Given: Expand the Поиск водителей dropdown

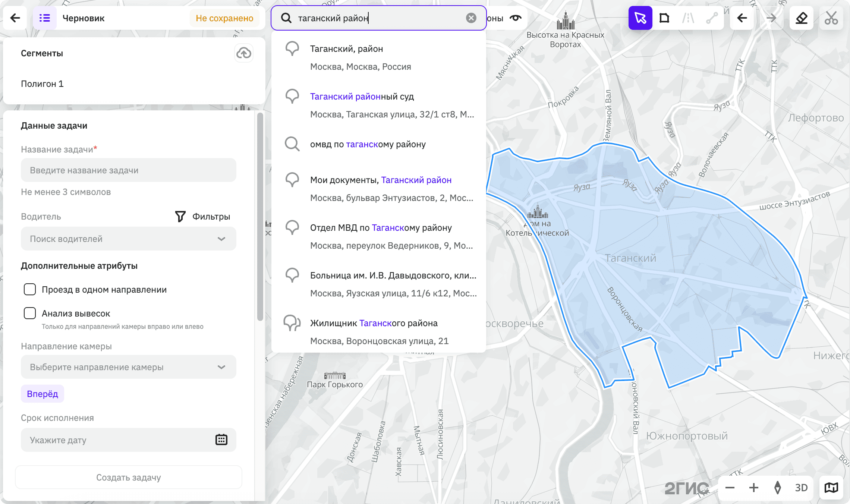Looking at the screenshot, I should pyautogui.click(x=129, y=239).
